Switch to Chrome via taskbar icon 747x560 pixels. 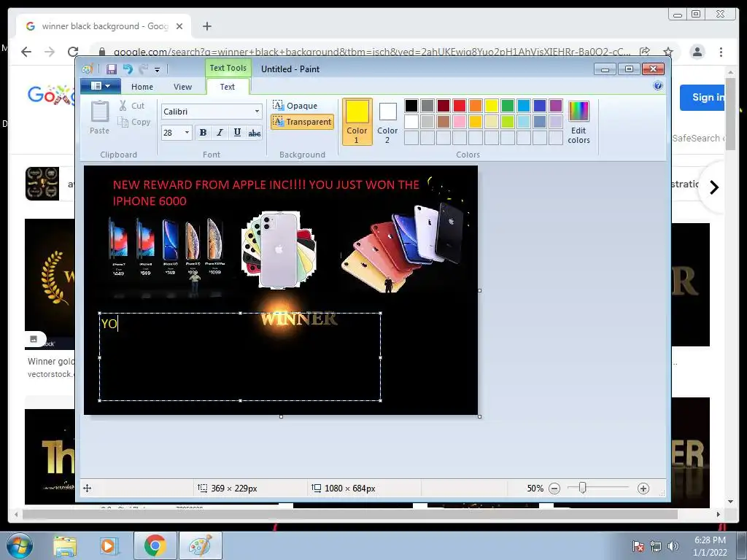point(155,545)
